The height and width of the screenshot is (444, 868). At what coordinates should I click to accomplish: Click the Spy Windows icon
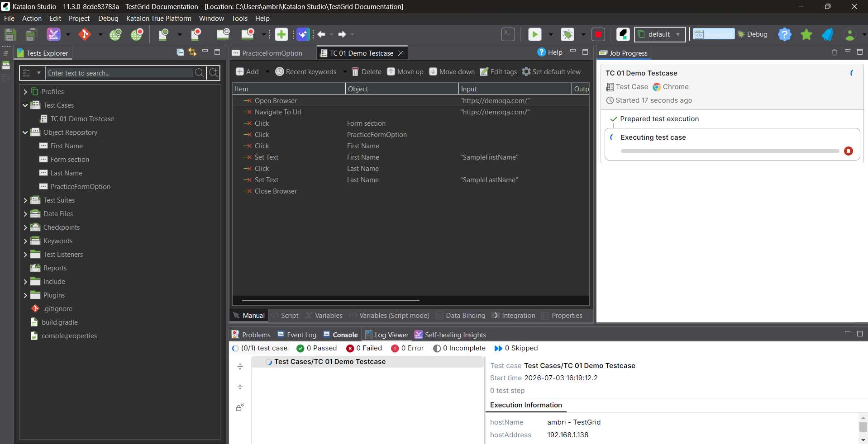point(223,34)
